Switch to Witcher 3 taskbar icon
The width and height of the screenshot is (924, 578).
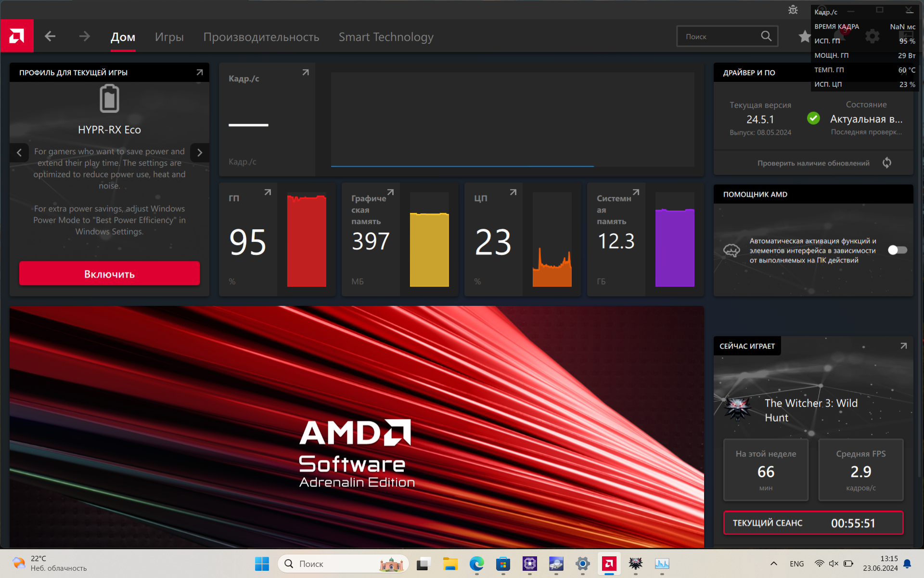[x=636, y=564]
